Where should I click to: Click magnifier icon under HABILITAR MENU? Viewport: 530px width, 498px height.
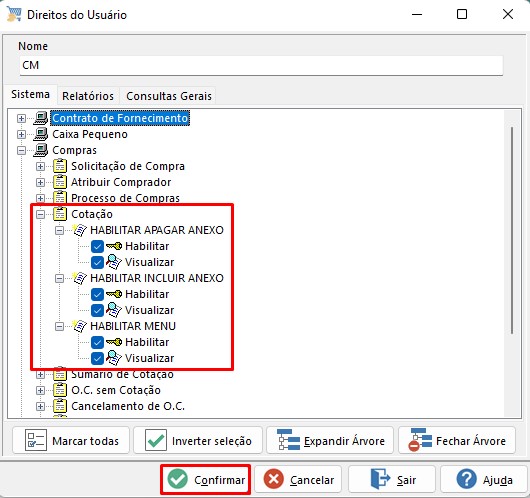click(x=114, y=358)
